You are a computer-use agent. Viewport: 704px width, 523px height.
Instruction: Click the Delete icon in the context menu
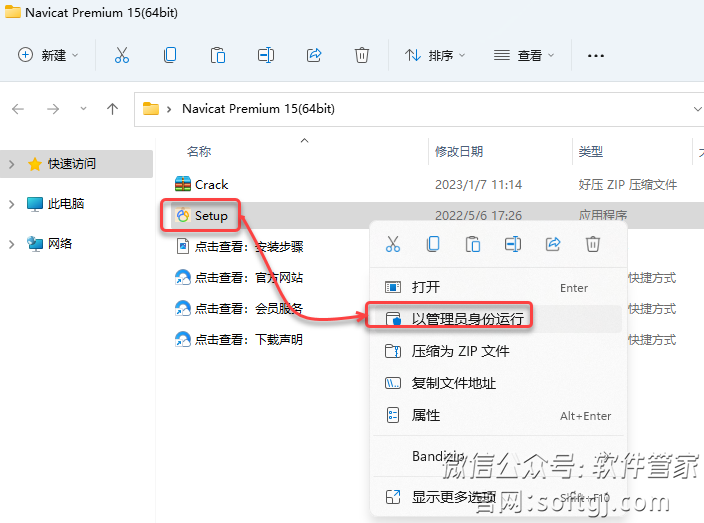point(593,244)
